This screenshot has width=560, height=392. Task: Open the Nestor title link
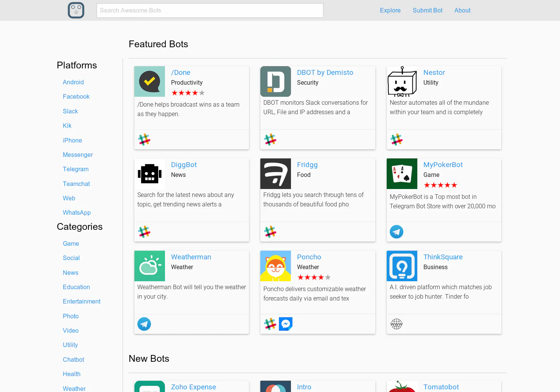[x=434, y=72]
